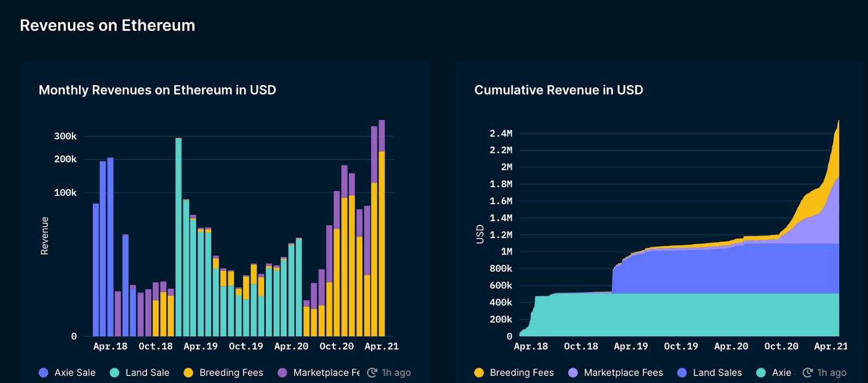Screen dimensions: 868x383
Task: Click the 1.8M y-axis label on the cumulative chart
Action: click(501, 184)
